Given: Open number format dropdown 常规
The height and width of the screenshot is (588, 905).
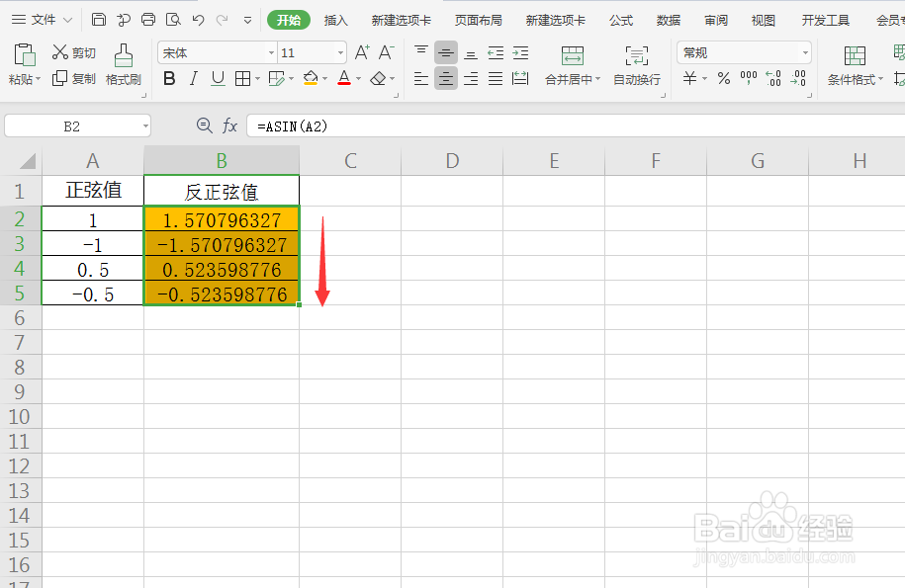Looking at the screenshot, I should [x=805, y=53].
